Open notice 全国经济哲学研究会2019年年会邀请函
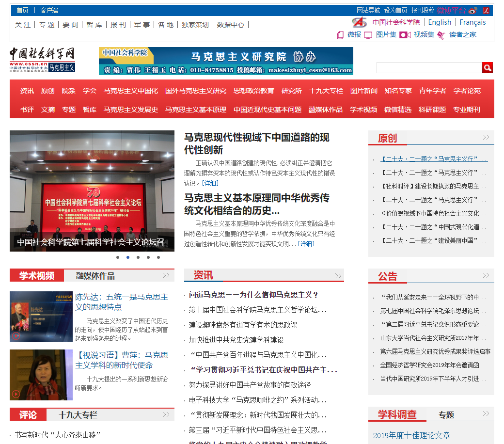The width and height of the screenshot is (504, 444). 429,365
